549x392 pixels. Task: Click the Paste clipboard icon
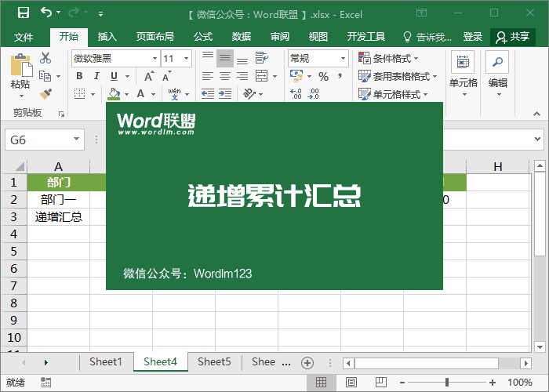pyautogui.click(x=20, y=69)
